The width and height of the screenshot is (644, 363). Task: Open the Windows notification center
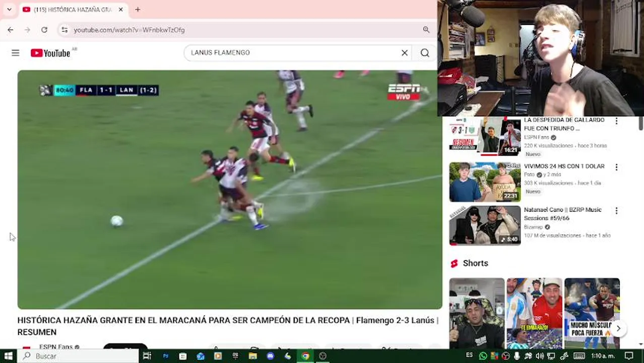(x=629, y=356)
